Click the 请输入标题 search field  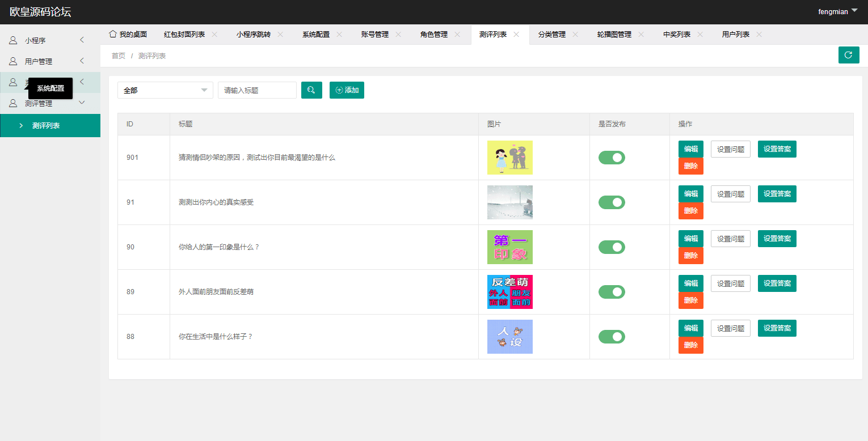[257, 90]
